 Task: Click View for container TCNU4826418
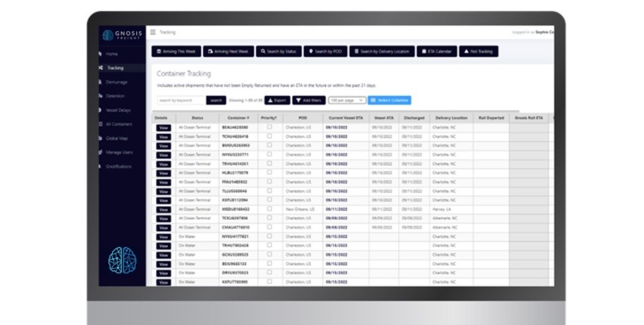(163, 136)
